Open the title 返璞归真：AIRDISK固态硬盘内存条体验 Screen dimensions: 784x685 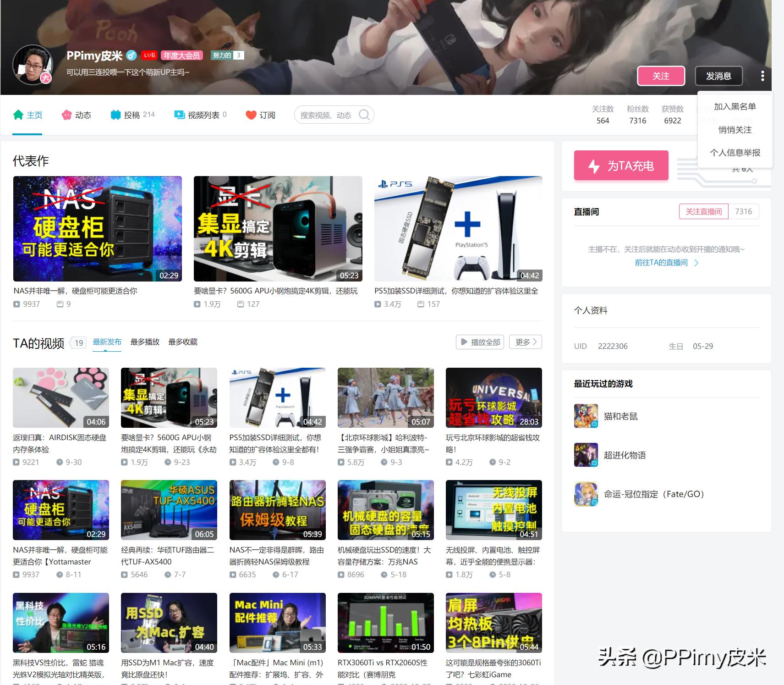click(60, 444)
